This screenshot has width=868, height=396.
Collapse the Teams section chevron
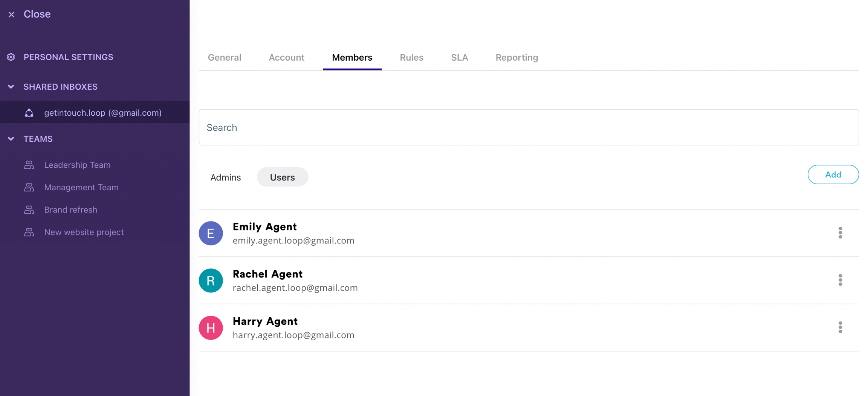11,139
